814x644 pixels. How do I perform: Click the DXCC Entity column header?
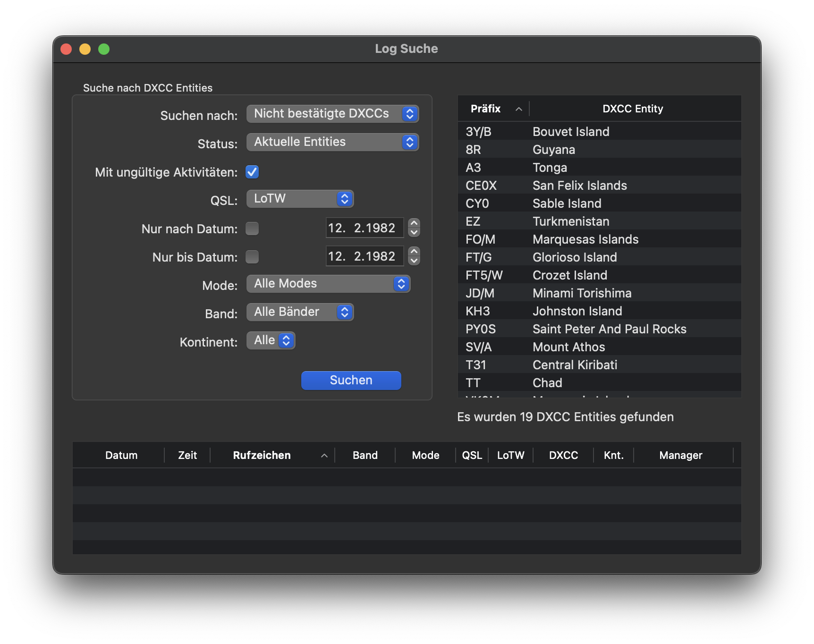633,109
